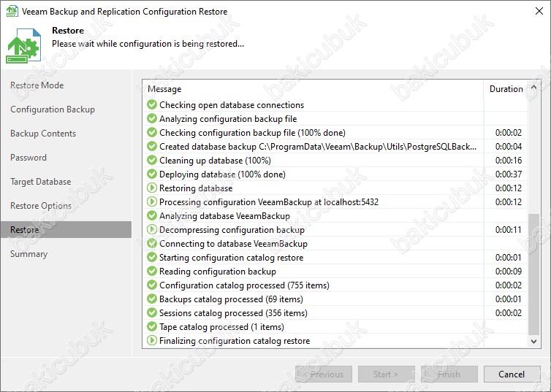Click 'Please wait while configuration is being restored' text
Image resolution: width=551 pixels, height=392 pixels.
pyautogui.click(x=148, y=44)
